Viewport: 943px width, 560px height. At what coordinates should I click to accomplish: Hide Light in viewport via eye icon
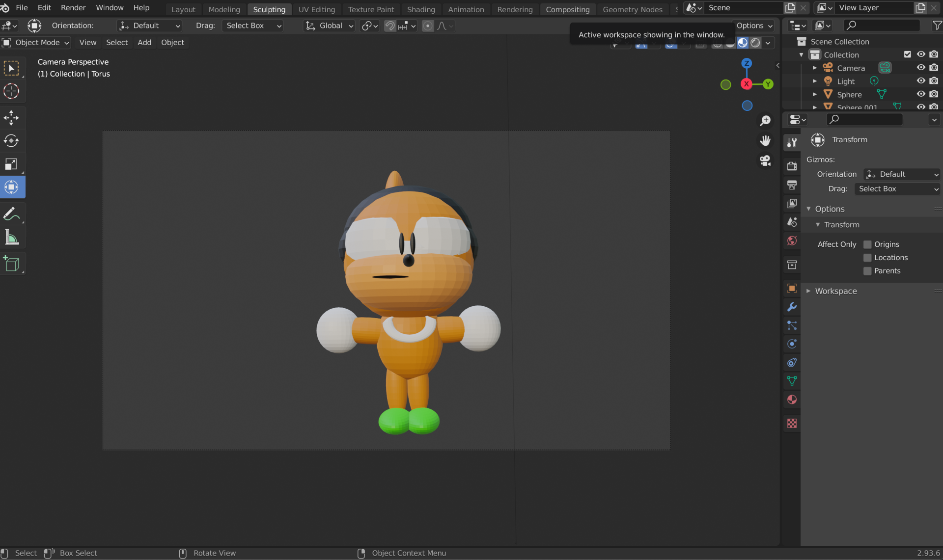coord(921,81)
